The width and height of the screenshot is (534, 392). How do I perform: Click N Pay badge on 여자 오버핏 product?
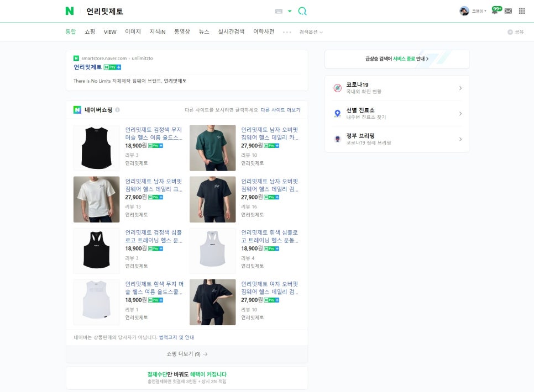[271, 300]
